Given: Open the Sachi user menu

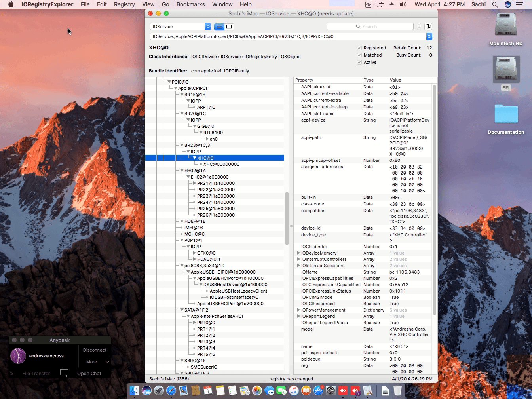Looking at the screenshot, I should click(479, 4).
